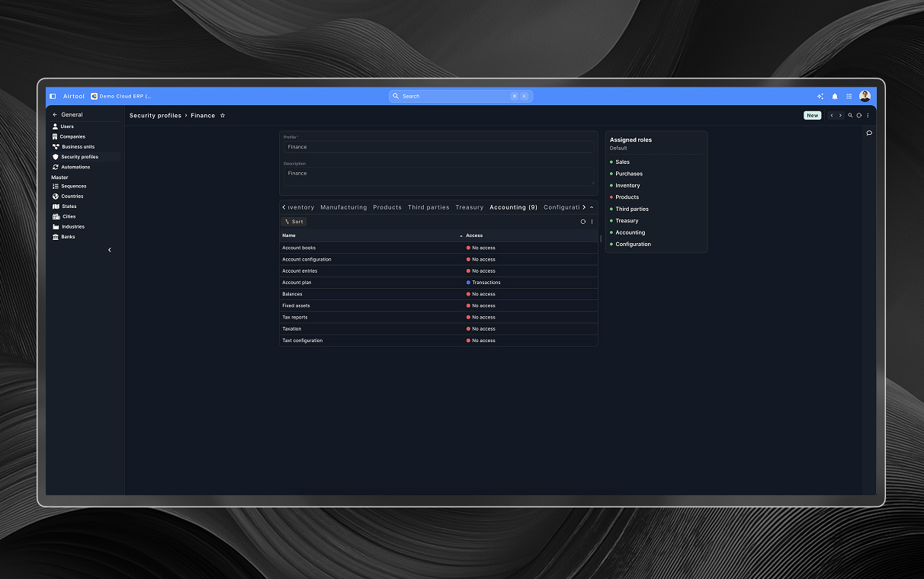This screenshot has height=579, width=924.
Task: Sort by the Access column header
Action: click(x=474, y=235)
